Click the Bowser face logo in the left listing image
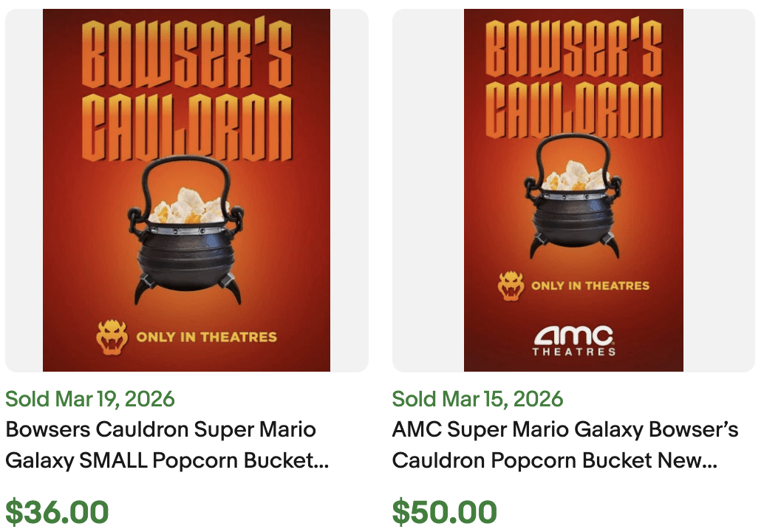 point(113,338)
